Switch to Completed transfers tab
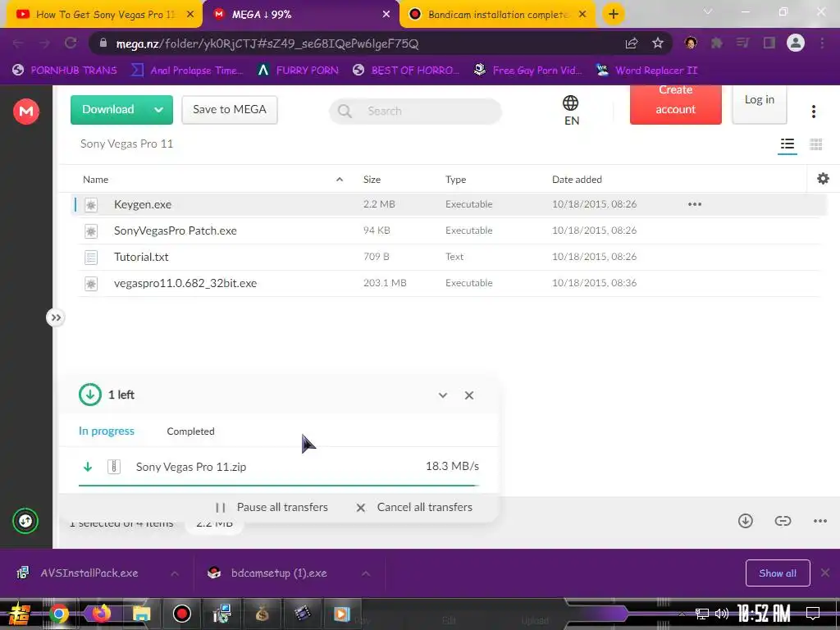Viewport: 840px width, 630px height. coord(190,431)
